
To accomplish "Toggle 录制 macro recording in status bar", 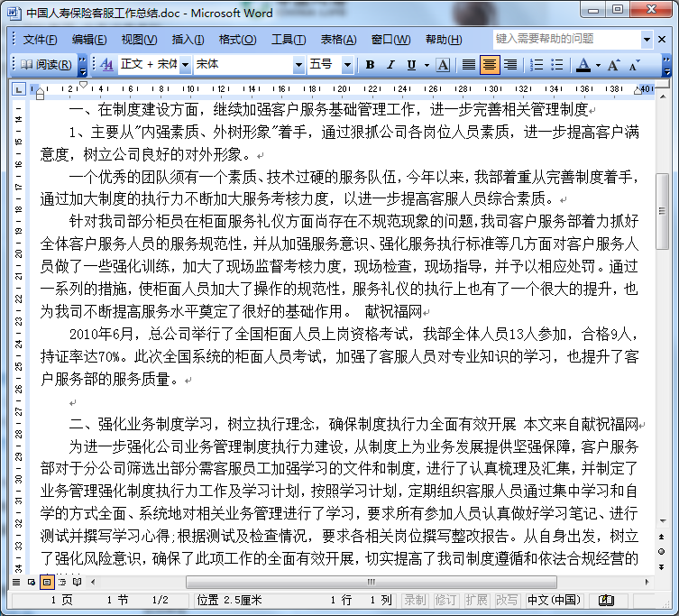I will [415, 601].
